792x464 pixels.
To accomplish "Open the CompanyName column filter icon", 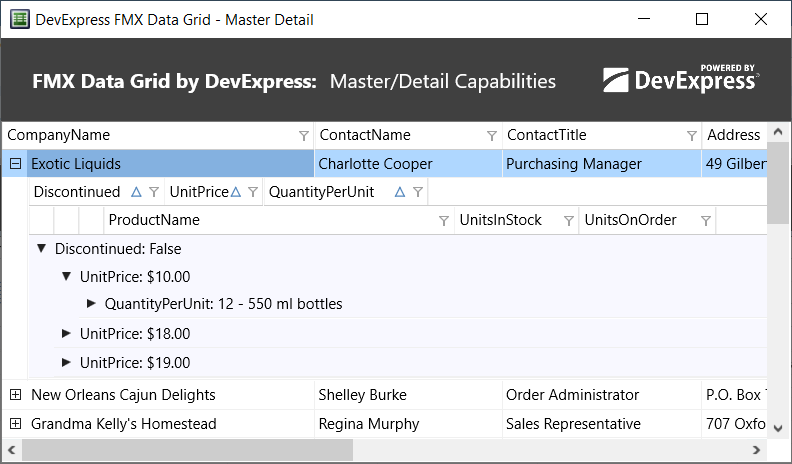I will point(304,136).
